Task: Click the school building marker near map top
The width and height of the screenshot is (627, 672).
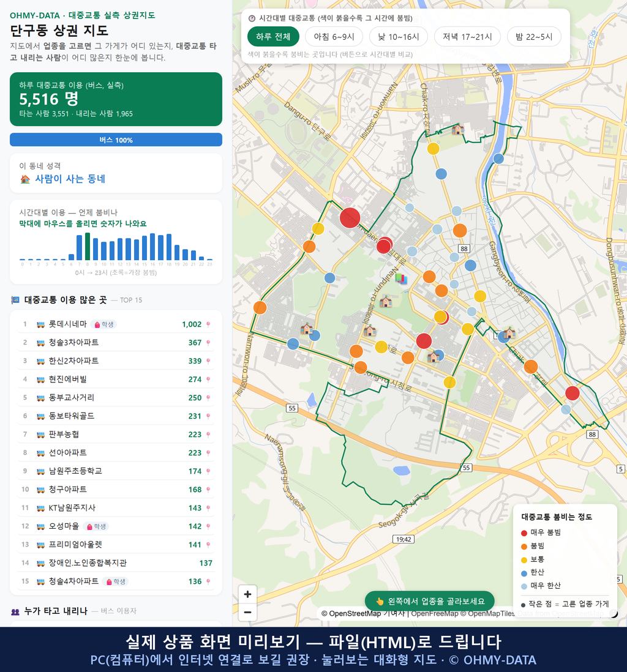Action: coord(457,129)
